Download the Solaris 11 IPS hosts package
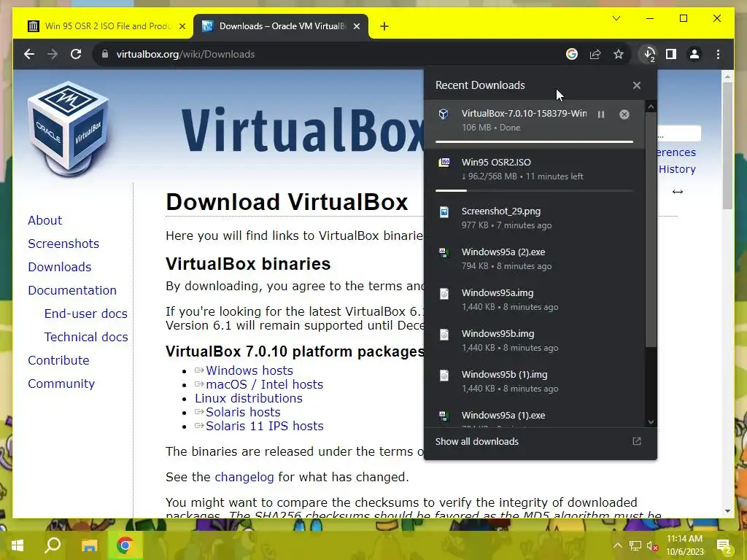 [x=264, y=426]
